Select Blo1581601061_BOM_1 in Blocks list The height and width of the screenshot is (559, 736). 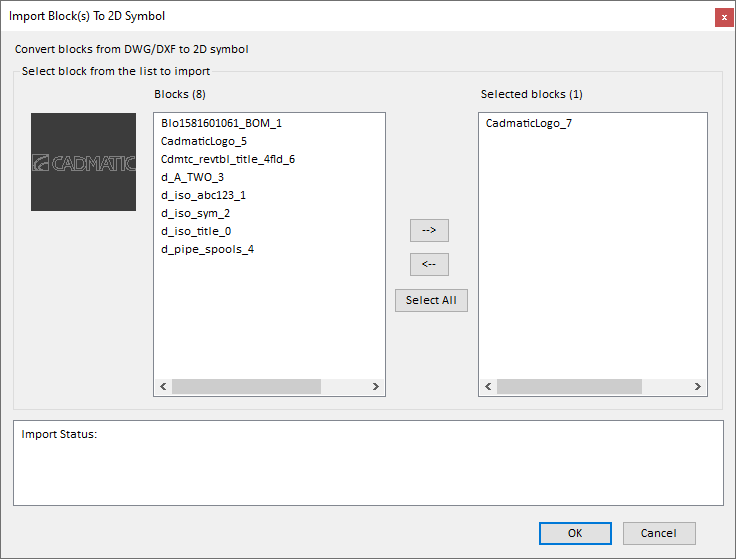pyautogui.click(x=221, y=123)
